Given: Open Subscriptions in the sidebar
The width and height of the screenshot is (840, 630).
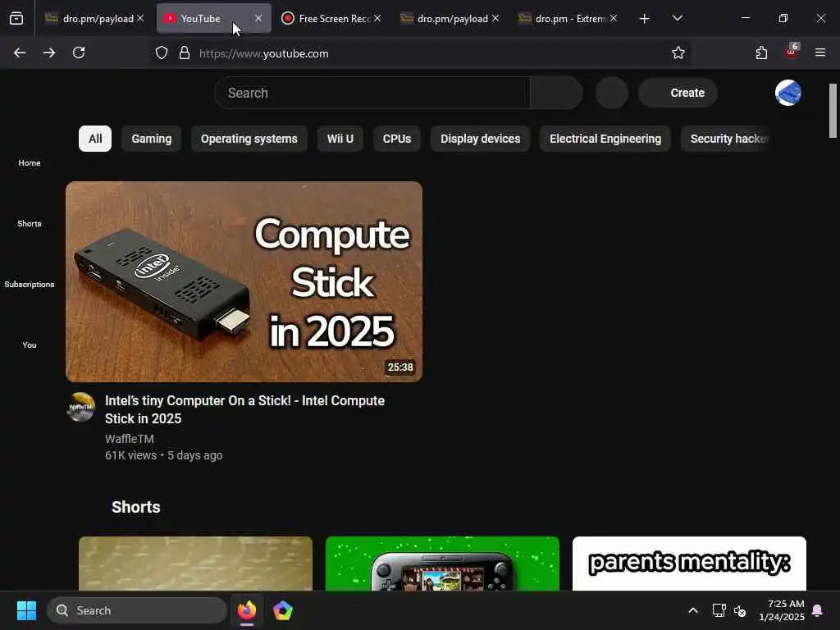Looking at the screenshot, I should pos(30,285).
